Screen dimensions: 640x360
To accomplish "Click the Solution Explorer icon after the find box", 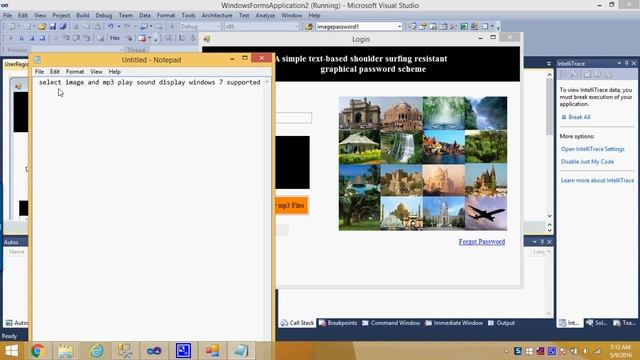I will point(413,27).
